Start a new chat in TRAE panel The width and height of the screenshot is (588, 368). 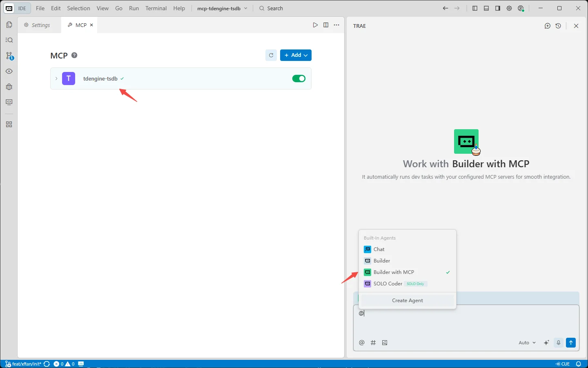tap(548, 26)
